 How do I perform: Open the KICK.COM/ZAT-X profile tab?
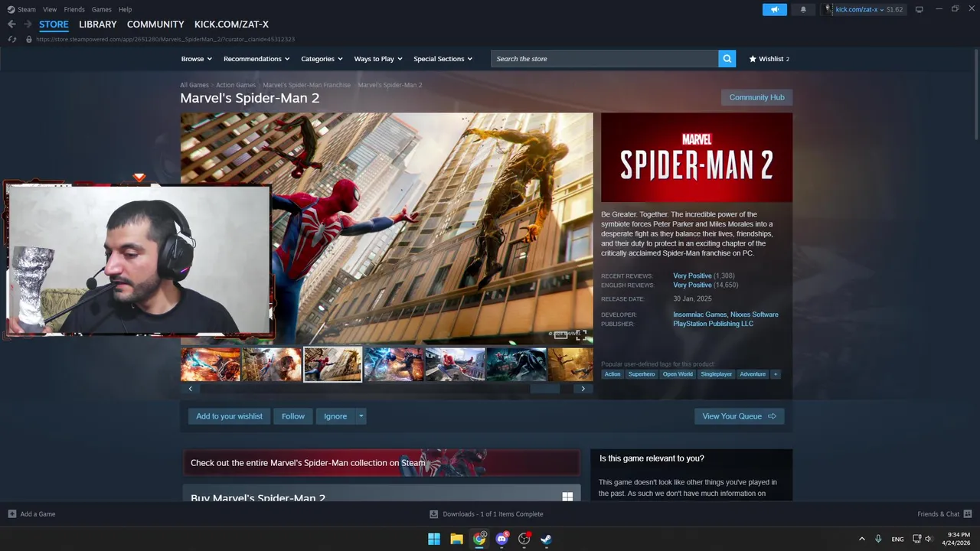click(231, 24)
